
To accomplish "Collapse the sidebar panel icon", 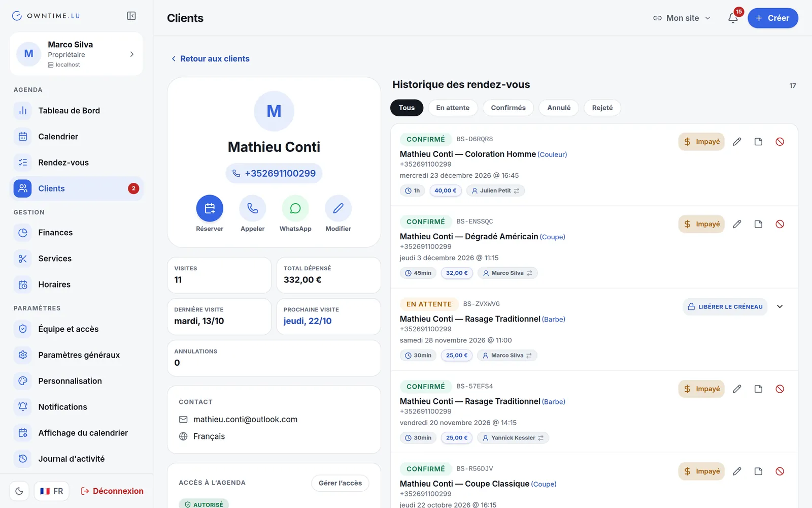I will click(x=131, y=16).
